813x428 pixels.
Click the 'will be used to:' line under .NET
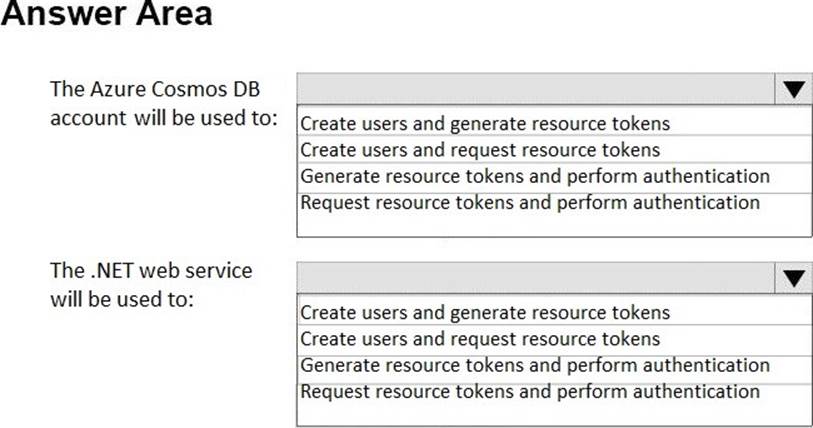[x=121, y=298]
